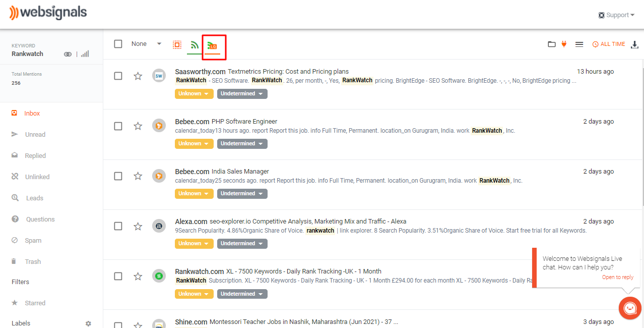Image resolution: width=644 pixels, height=328 pixels.
Task: Click the Filters heading in sidebar
Action: [20, 282]
